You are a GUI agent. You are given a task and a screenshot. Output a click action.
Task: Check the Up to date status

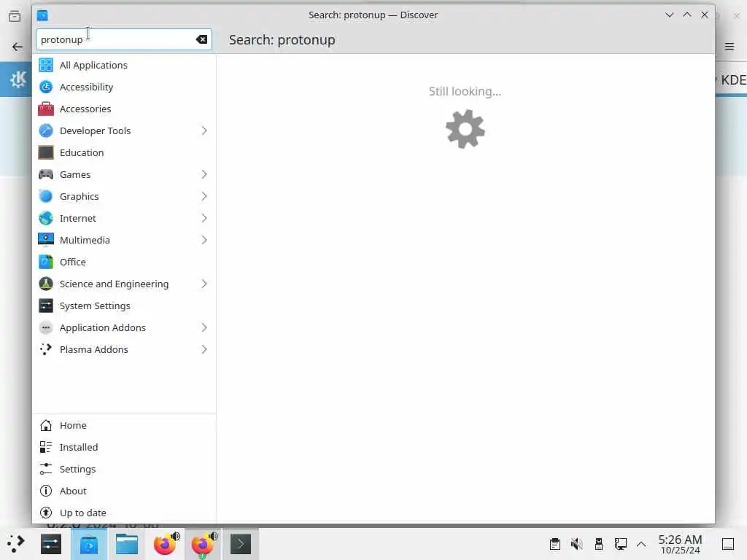pyautogui.click(x=124, y=513)
